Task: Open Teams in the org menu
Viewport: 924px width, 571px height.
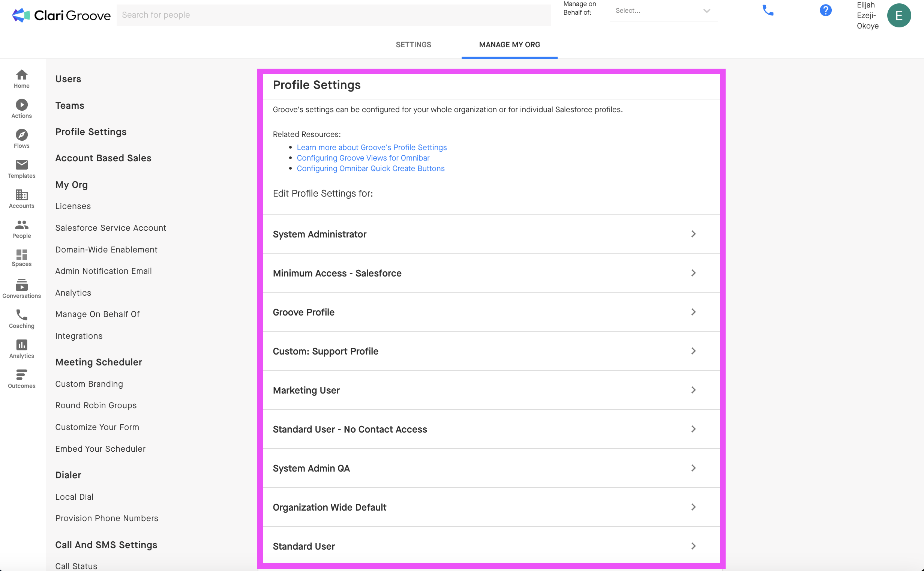Action: click(70, 105)
